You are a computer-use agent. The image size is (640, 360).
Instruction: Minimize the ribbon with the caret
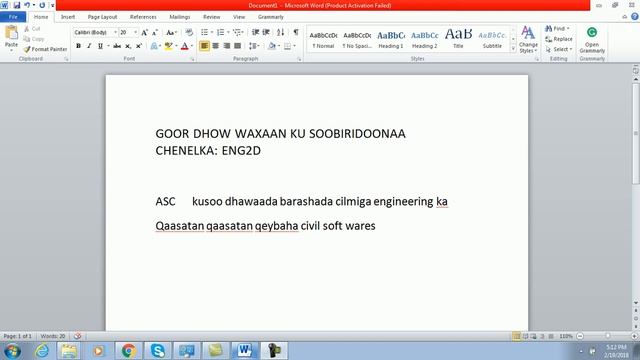coord(624,17)
